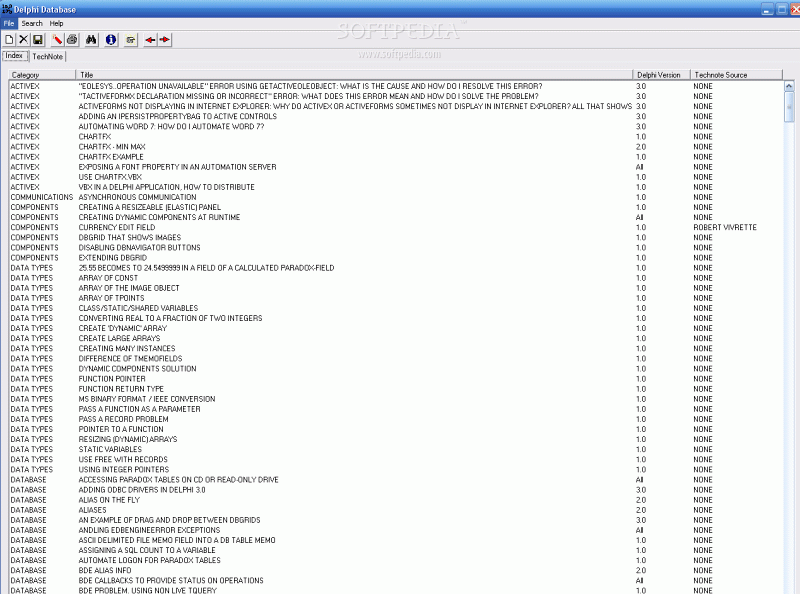
Task: Select the 'ALIASES' database row
Action: [396, 510]
